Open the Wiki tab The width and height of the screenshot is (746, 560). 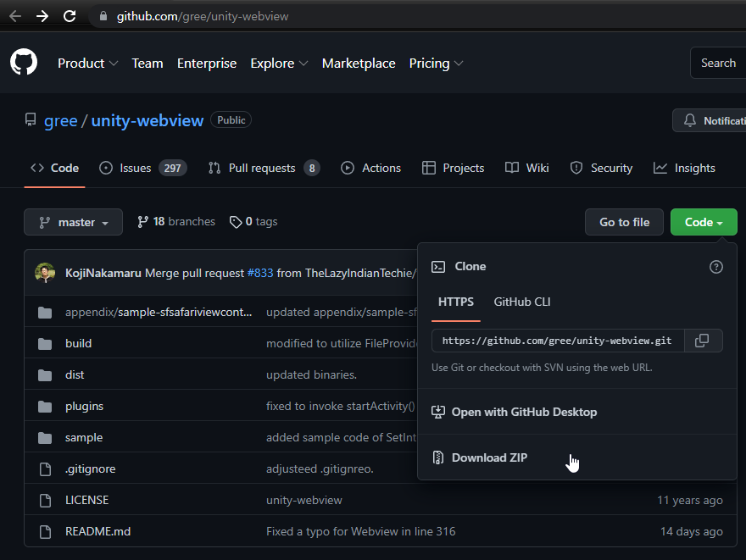[x=527, y=168]
